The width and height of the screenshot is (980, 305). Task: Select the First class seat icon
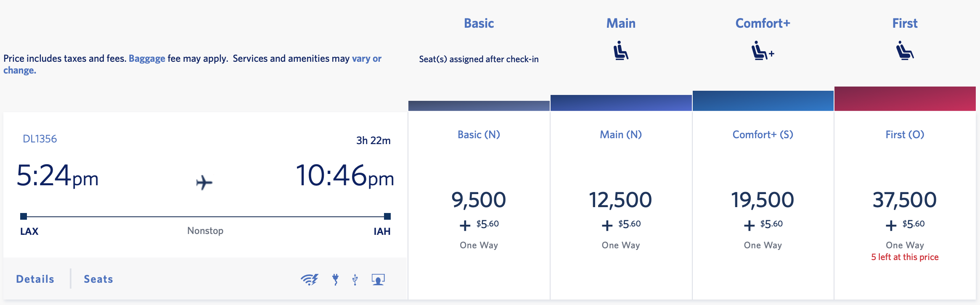coord(903,50)
